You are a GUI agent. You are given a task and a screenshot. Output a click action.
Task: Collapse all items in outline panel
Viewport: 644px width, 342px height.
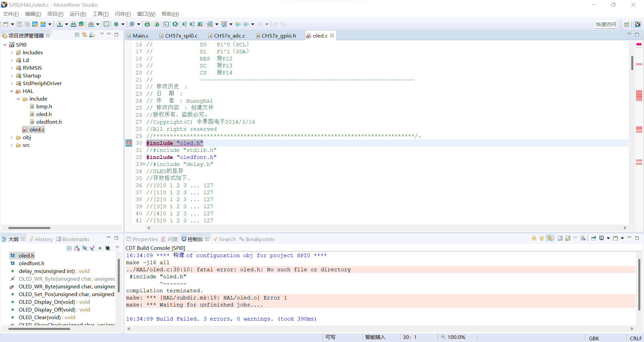coord(69,248)
